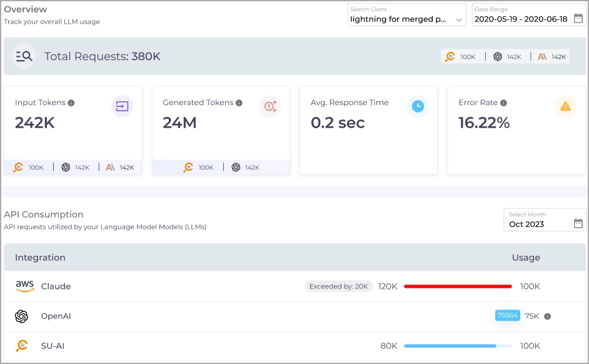Click the Error Rate info icon
The width and height of the screenshot is (589, 364).
coord(503,103)
